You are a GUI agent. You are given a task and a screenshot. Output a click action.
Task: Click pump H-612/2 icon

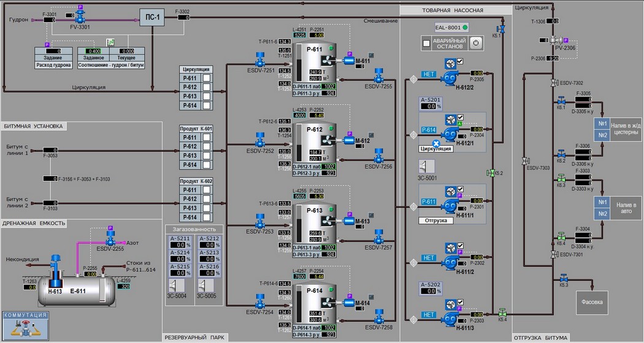coord(448,77)
